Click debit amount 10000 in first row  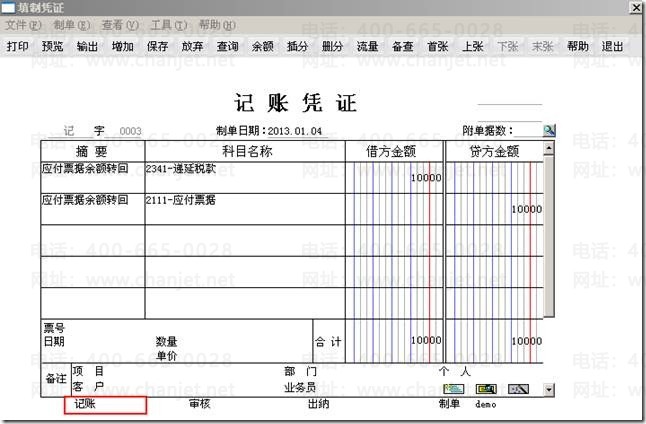click(x=426, y=178)
